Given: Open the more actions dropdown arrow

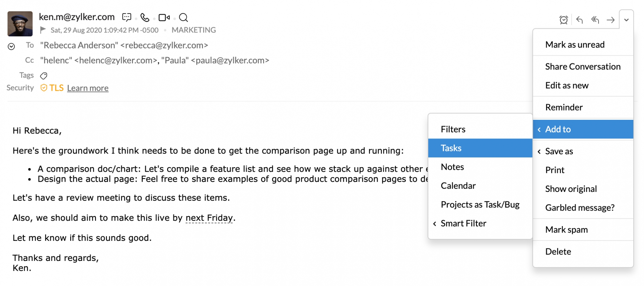Looking at the screenshot, I should click(626, 20).
